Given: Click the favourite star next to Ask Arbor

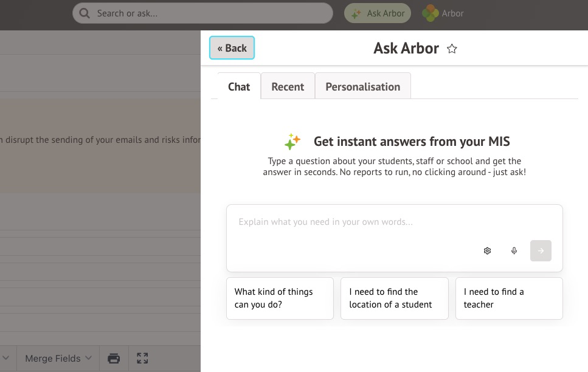Looking at the screenshot, I should click(x=452, y=49).
